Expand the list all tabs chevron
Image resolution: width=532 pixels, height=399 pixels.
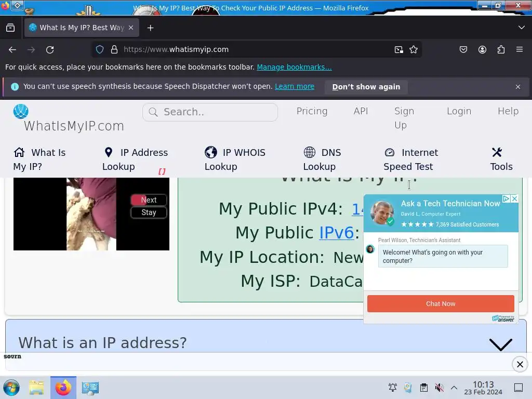click(x=522, y=28)
